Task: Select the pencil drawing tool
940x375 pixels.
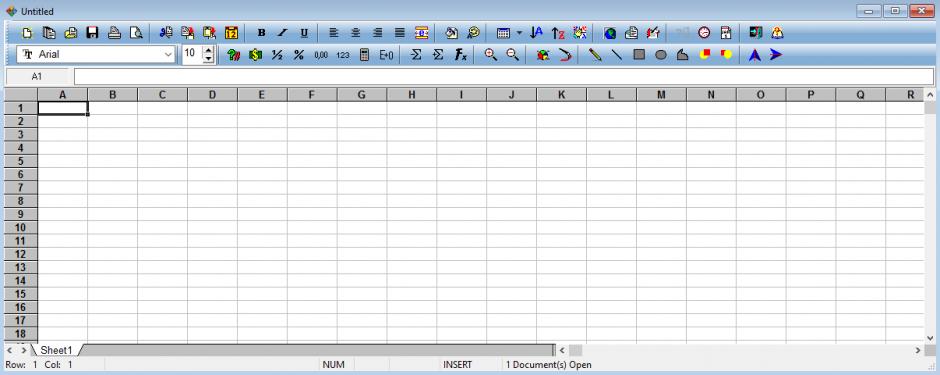Action: [x=595, y=55]
